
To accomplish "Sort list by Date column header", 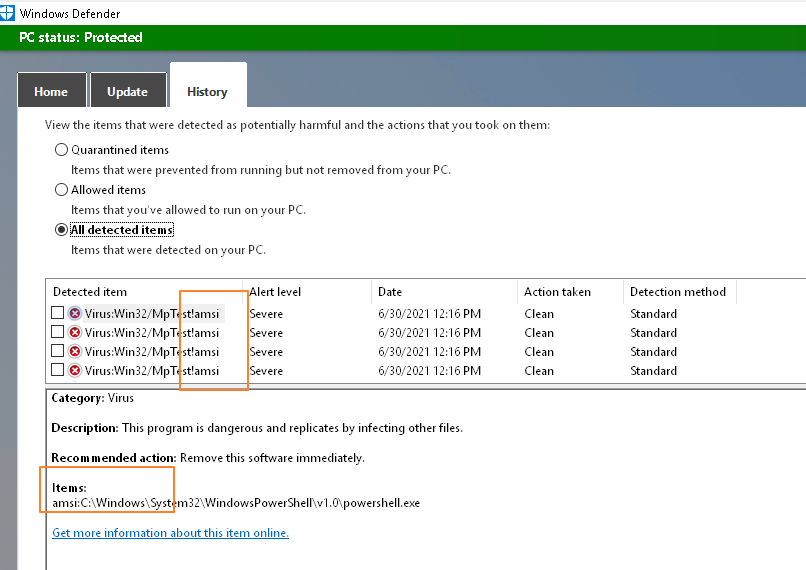I will pyautogui.click(x=445, y=292).
